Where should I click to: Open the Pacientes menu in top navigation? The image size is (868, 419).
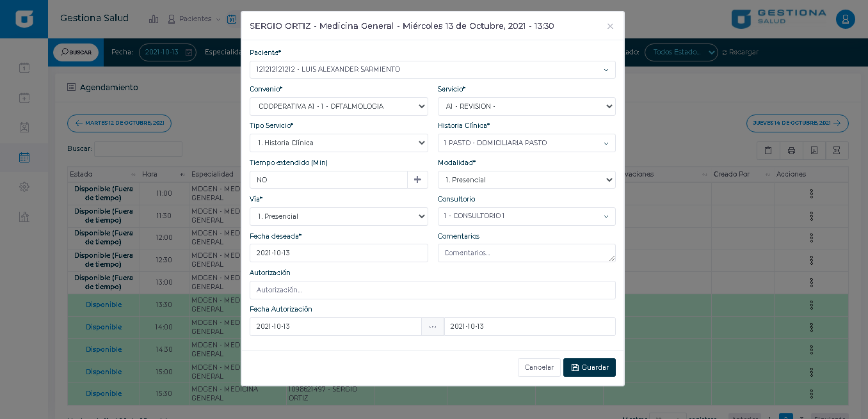pyautogui.click(x=194, y=19)
